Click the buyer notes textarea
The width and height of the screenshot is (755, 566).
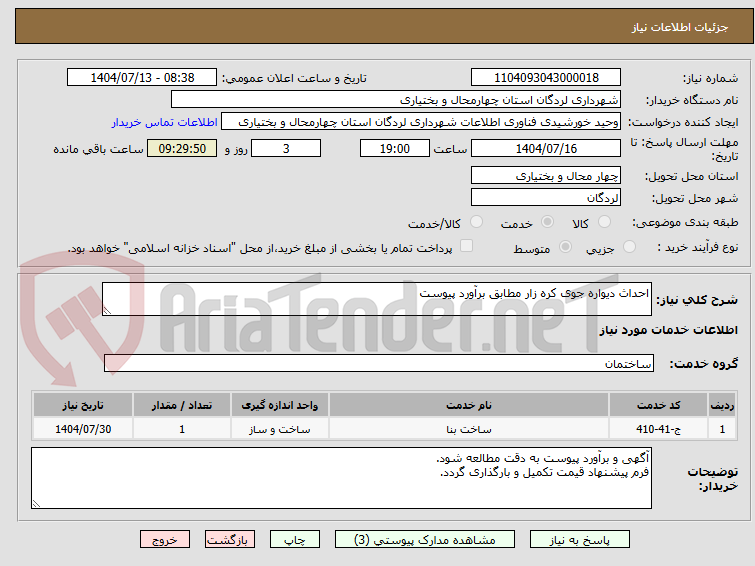pyautogui.click(x=341, y=478)
